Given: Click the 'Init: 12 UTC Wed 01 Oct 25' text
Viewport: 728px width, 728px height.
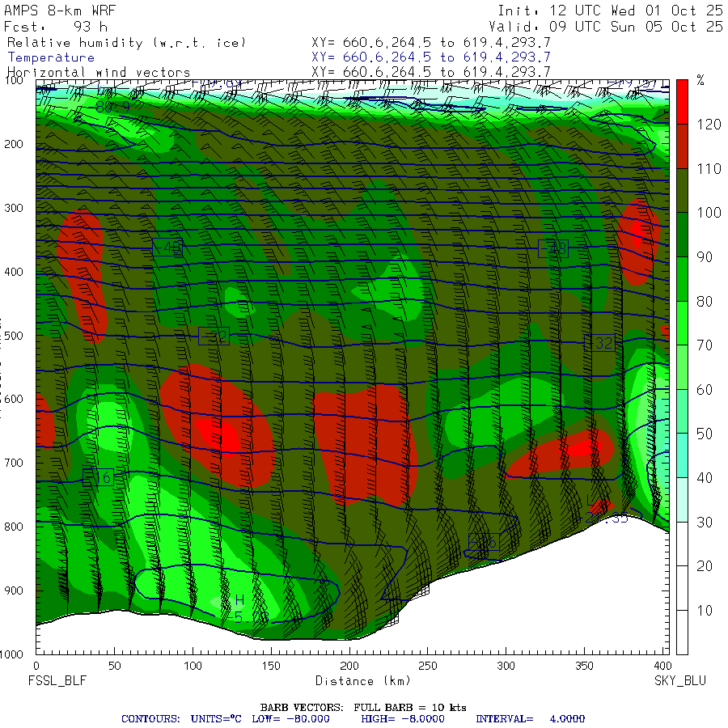Looking at the screenshot, I should (610, 11).
